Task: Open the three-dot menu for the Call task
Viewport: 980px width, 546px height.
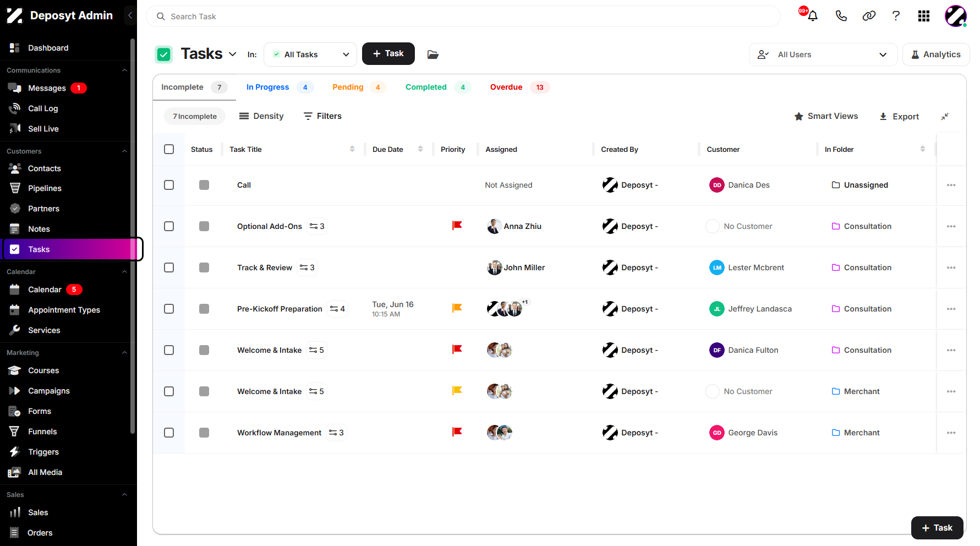Action: pyautogui.click(x=951, y=185)
